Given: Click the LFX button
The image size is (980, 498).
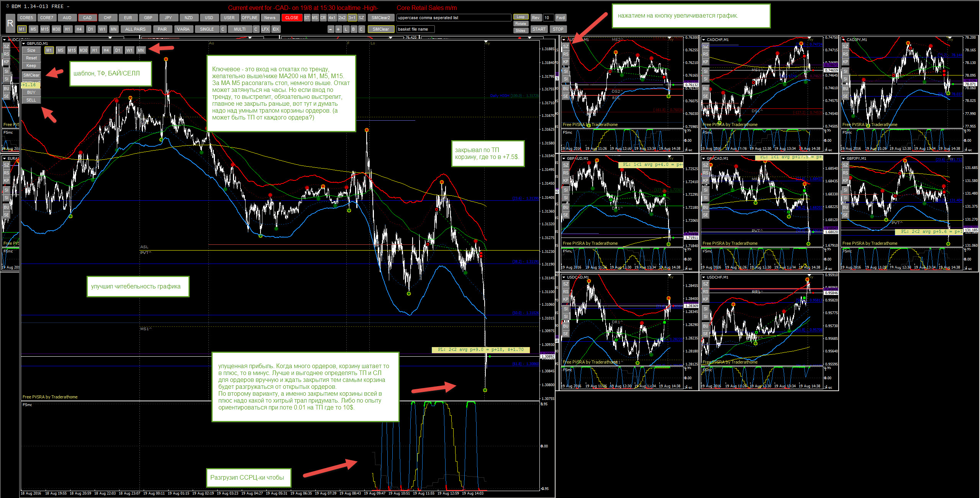Looking at the screenshot, I should point(265,29).
